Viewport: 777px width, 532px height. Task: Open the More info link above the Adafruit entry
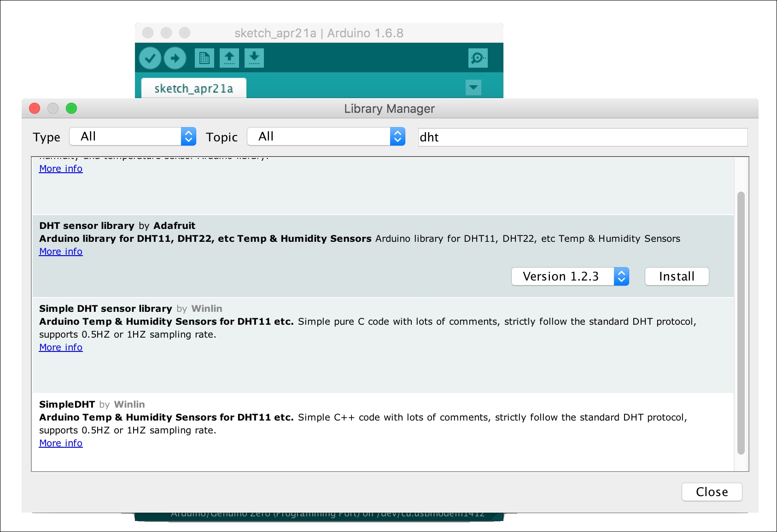61,169
